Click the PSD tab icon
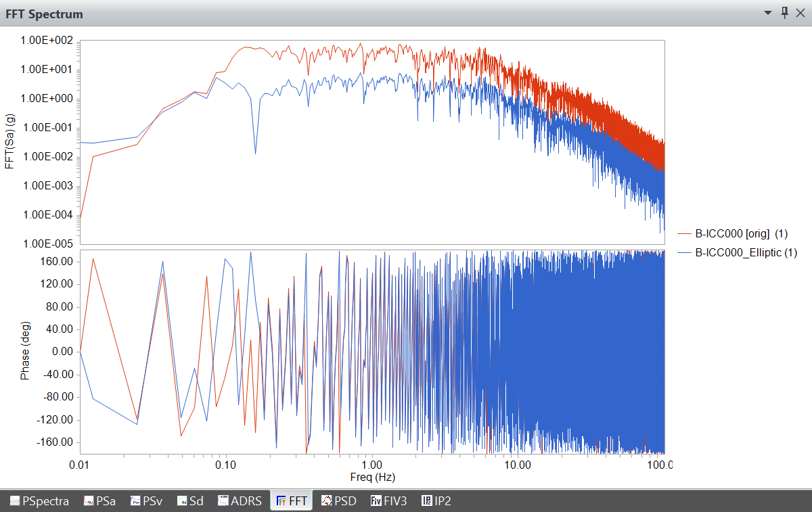Viewport: 812px width, 512px height. 327,501
